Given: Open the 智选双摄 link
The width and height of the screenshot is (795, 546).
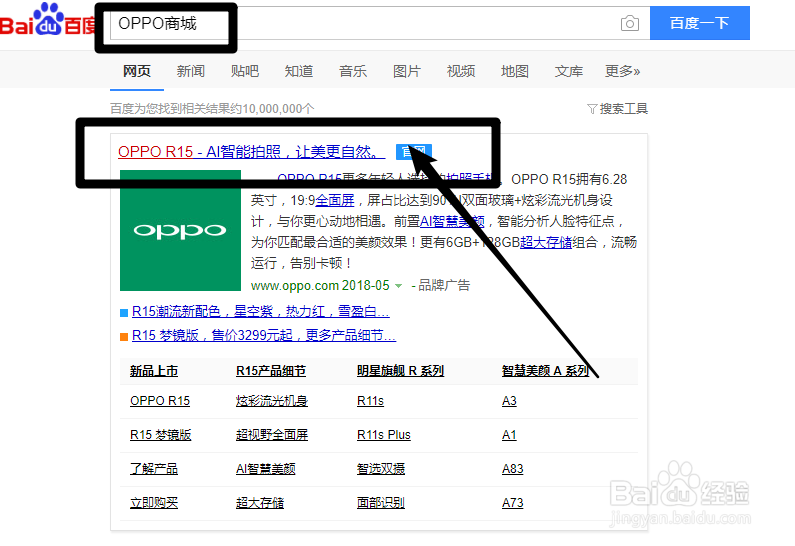Looking at the screenshot, I should pyautogui.click(x=381, y=469).
